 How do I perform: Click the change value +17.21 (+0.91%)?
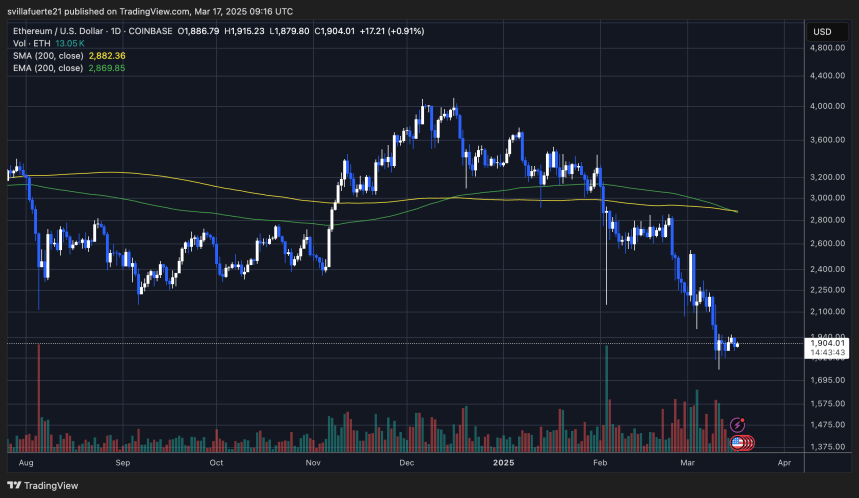click(392, 31)
